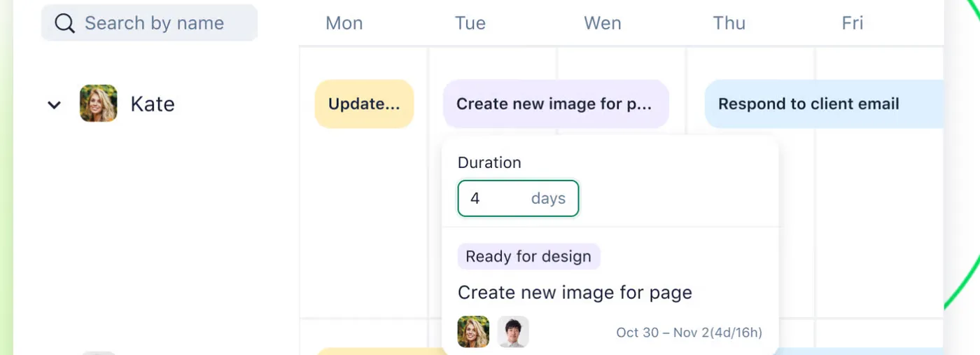The image size is (980, 355).
Task: Select the Kate name label
Action: [153, 104]
